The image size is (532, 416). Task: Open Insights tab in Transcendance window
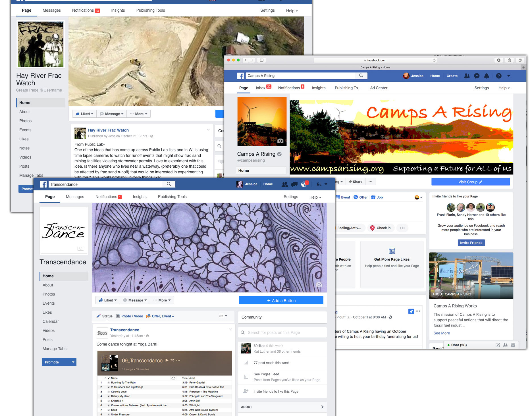(x=140, y=197)
